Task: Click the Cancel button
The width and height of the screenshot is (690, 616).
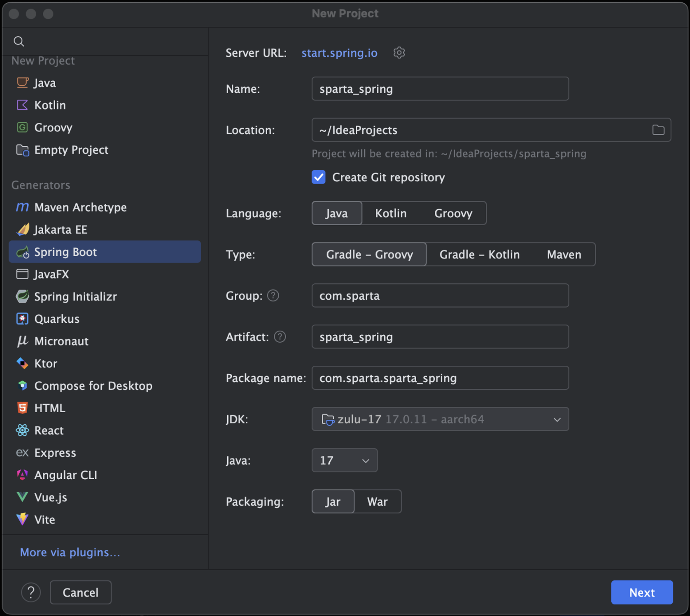Action: coord(81,593)
